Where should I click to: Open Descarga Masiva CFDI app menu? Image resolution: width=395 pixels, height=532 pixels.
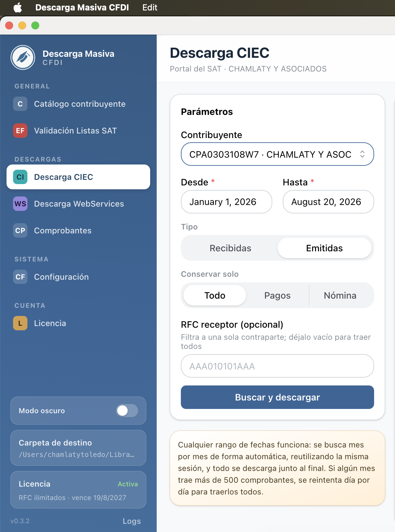[82, 8]
